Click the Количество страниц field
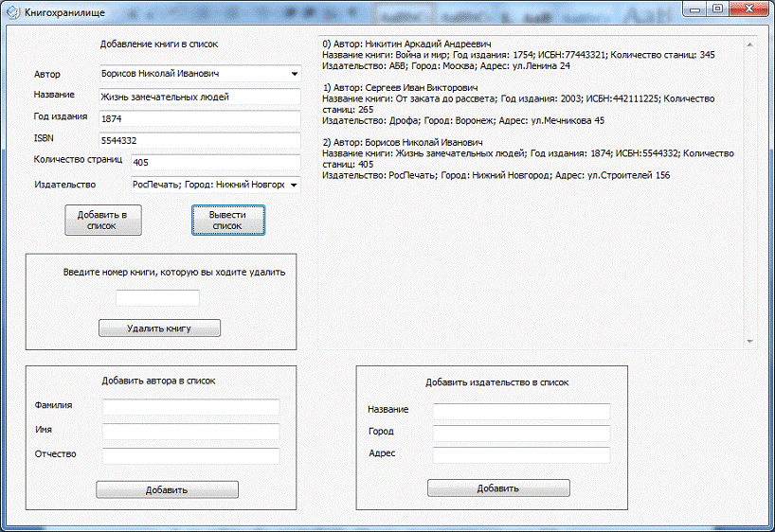 215,162
